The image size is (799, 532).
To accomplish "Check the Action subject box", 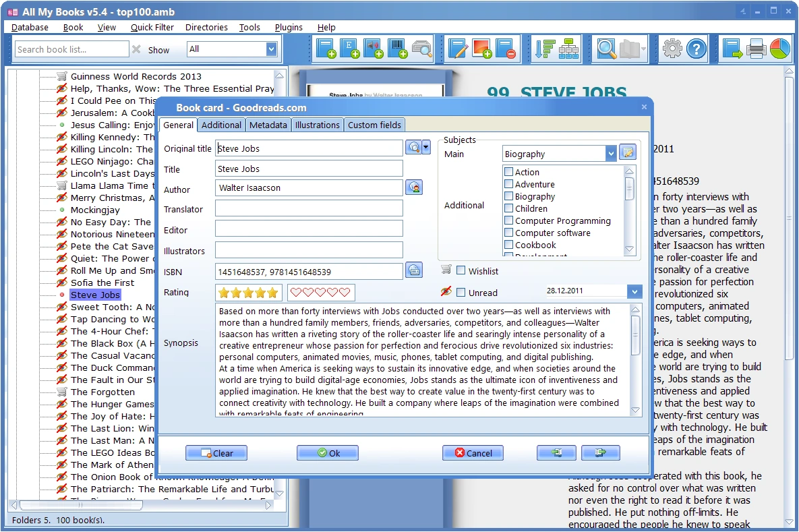I will click(508, 172).
